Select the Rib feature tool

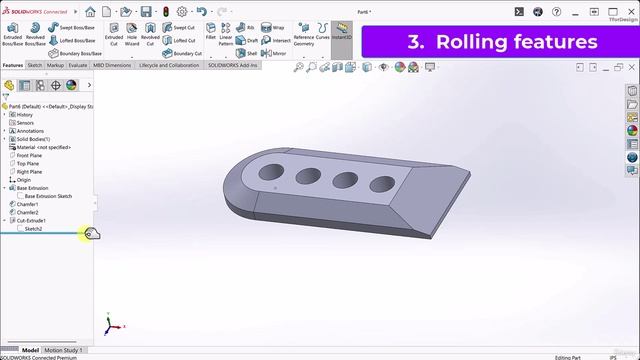pos(244,27)
